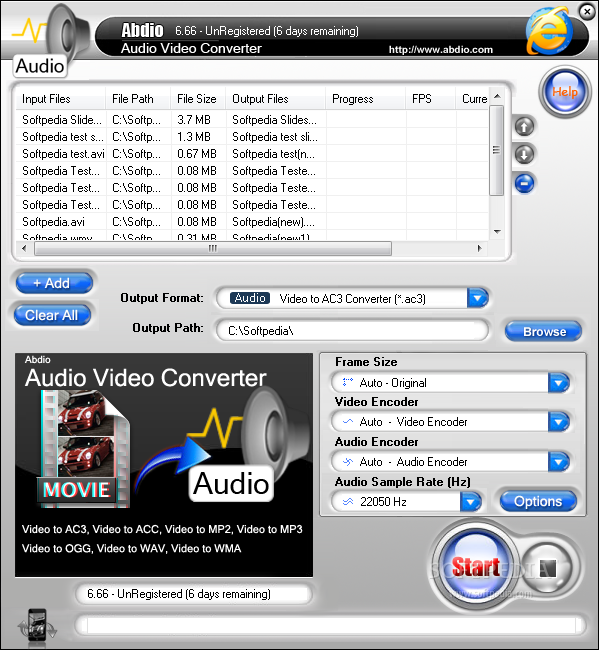Click the round Help button
Viewport: 599px width, 650px height.
click(x=565, y=92)
